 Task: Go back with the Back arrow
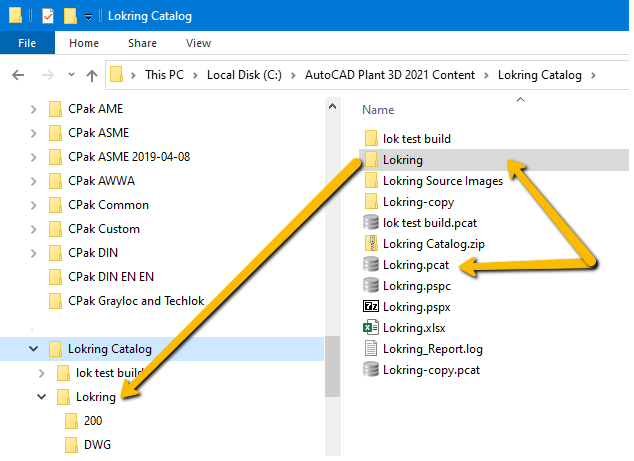click(x=18, y=75)
